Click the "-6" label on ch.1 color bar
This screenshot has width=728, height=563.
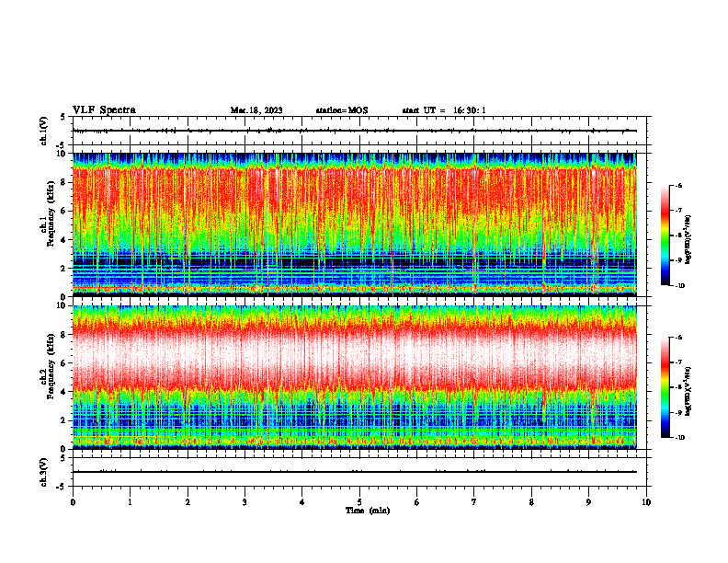(x=679, y=186)
